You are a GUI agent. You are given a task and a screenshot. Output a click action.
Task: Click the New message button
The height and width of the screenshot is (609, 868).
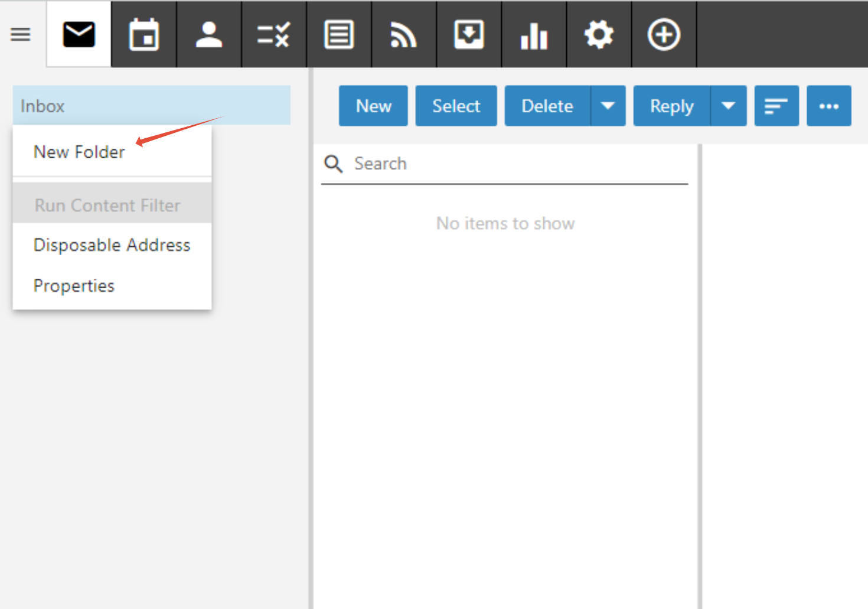tap(373, 106)
